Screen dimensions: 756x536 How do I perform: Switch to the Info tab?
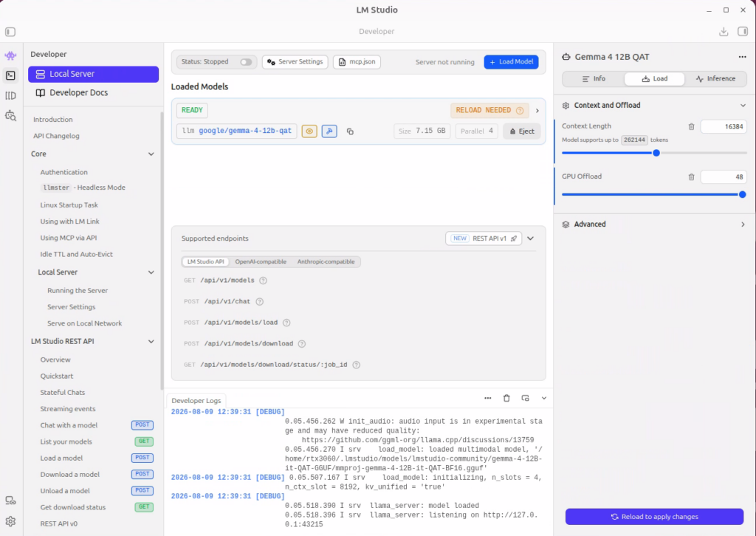click(593, 78)
